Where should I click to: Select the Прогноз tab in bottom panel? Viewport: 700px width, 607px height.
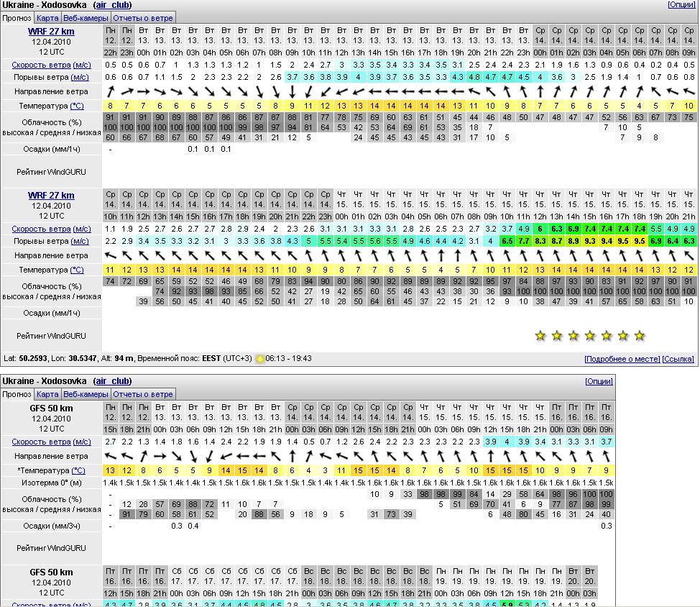[17, 394]
